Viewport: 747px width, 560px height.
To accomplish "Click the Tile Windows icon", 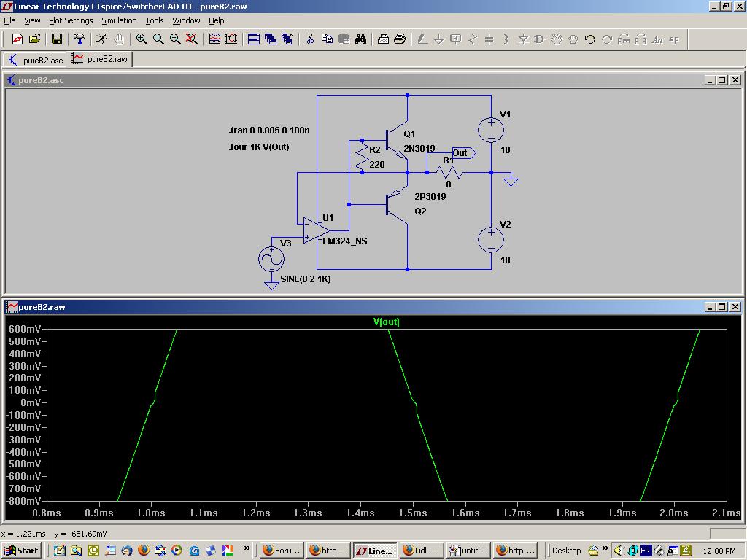I will point(254,39).
